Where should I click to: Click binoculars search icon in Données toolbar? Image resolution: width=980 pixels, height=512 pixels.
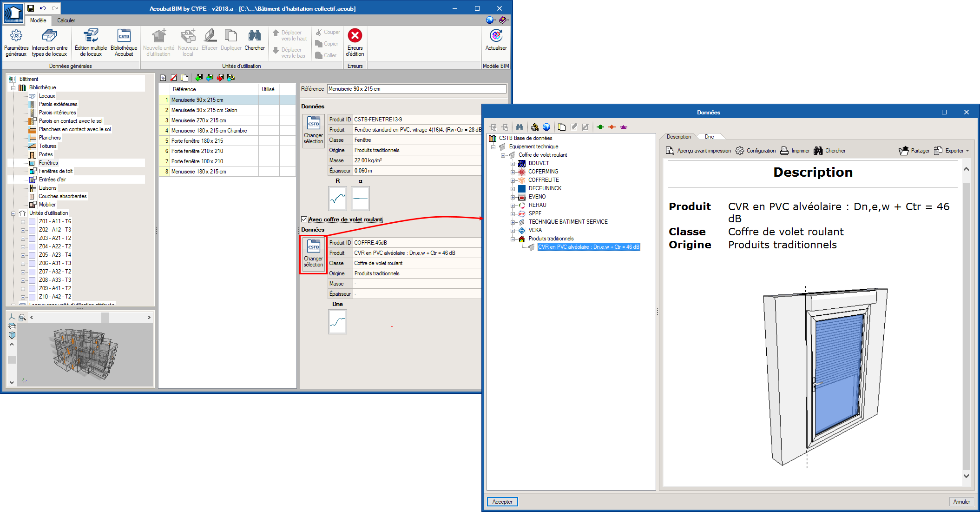click(520, 127)
